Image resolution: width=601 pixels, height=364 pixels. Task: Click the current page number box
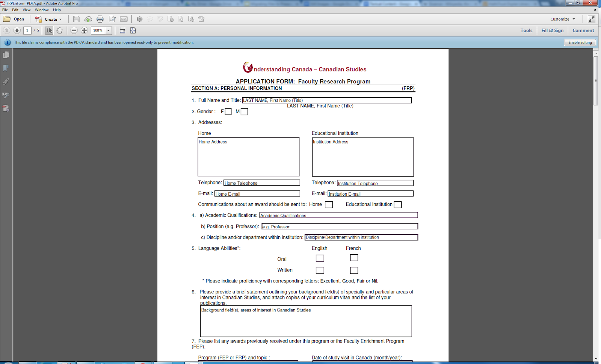pos(27,30)
